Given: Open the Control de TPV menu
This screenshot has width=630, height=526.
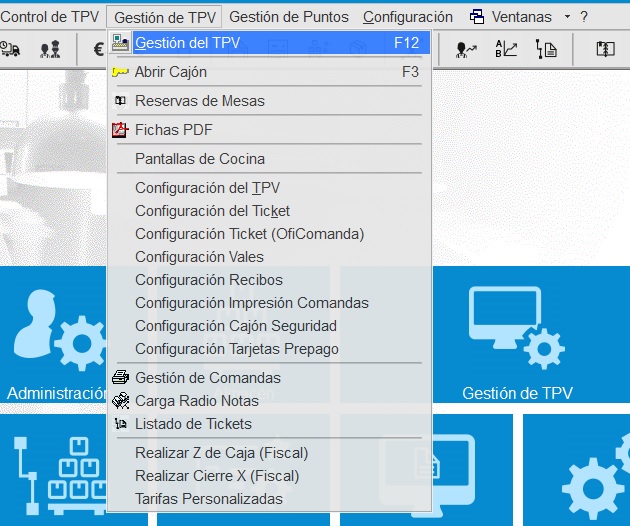Looking at the screenshot, I should 49,17.
